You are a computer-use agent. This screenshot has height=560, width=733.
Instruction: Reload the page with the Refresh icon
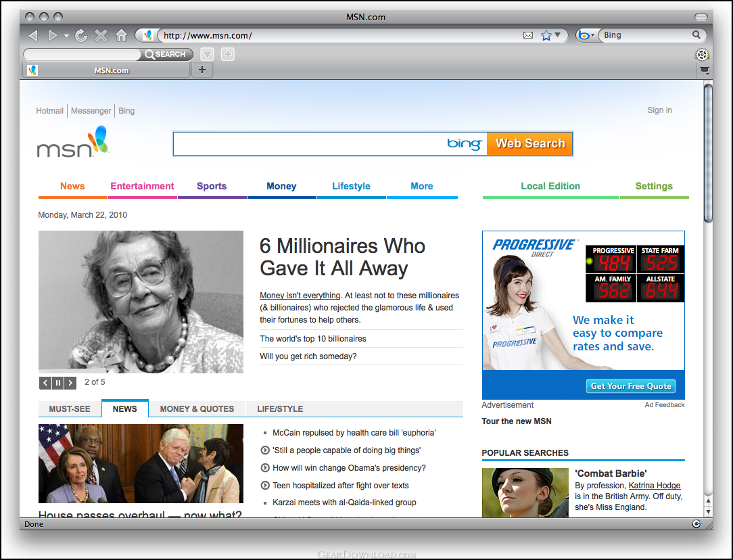click(81, 36)
